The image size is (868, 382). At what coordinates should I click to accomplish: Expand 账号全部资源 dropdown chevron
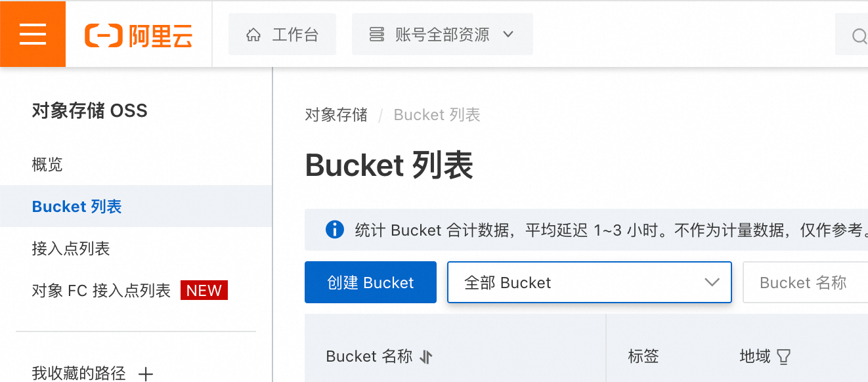tap(508, 34)
